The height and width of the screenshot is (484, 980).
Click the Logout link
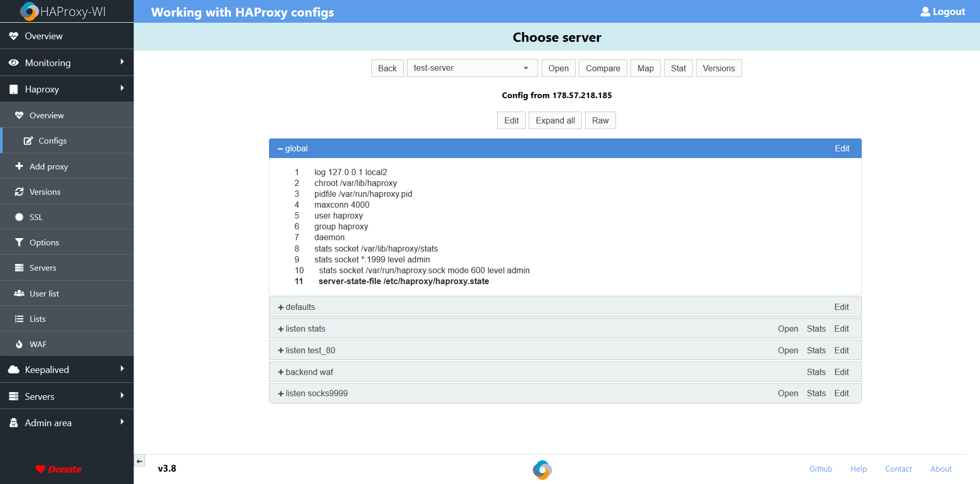tap(949, 11)
